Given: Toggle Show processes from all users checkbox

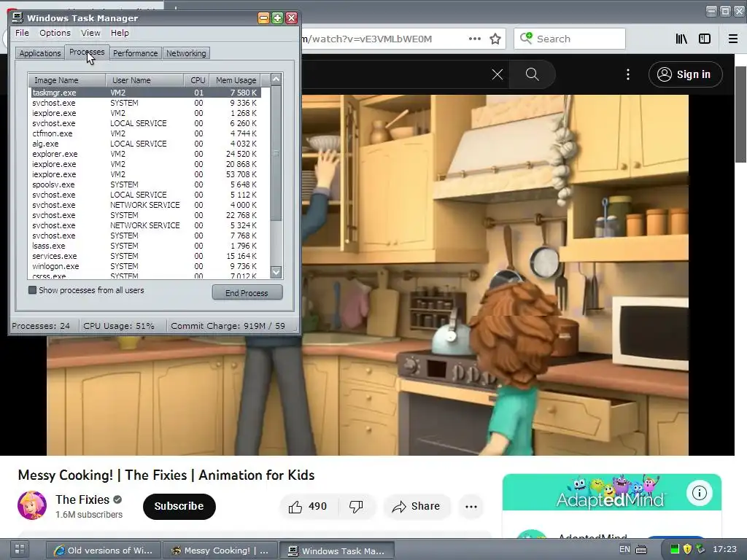Looking at the screenshot, I should coord(32,290).
